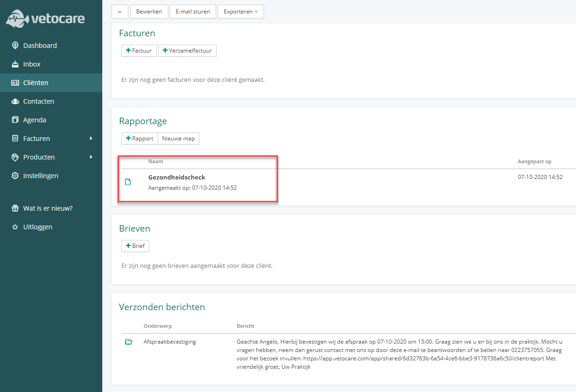Click the Afspraakbevestiging subject

point(170,342)
